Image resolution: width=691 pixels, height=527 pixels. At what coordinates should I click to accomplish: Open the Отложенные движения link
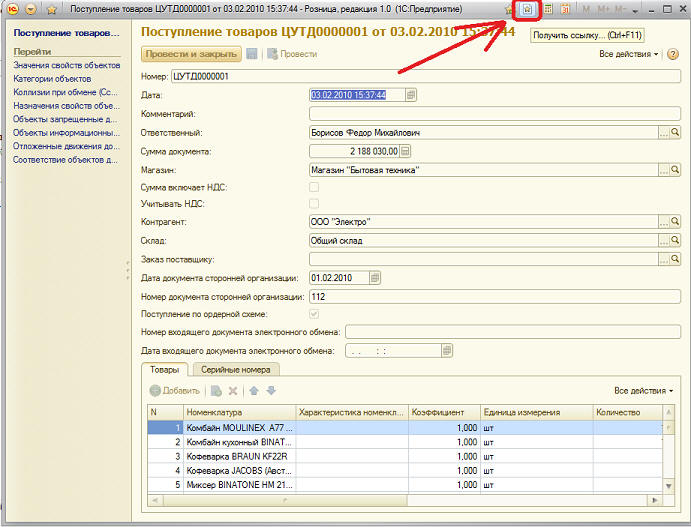[x=66, y=146]
